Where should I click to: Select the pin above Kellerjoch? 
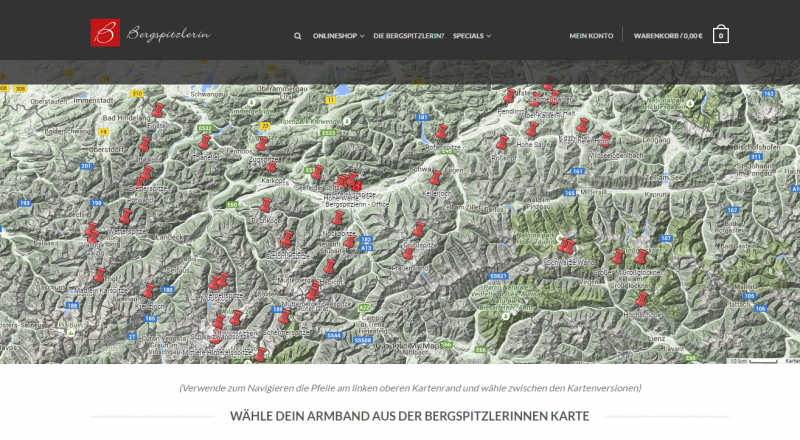coord(435,178)
